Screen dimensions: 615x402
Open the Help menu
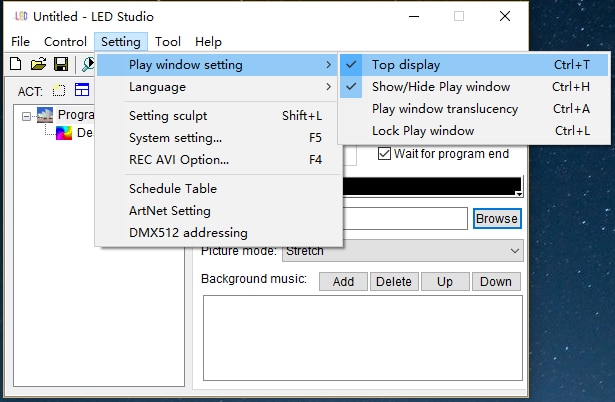click(x=208, y=42)
